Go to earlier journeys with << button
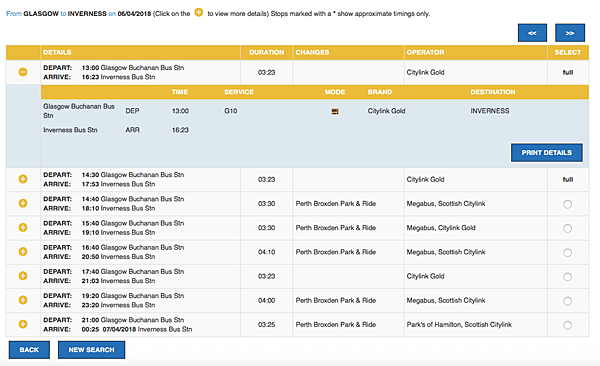 (532, 33)
